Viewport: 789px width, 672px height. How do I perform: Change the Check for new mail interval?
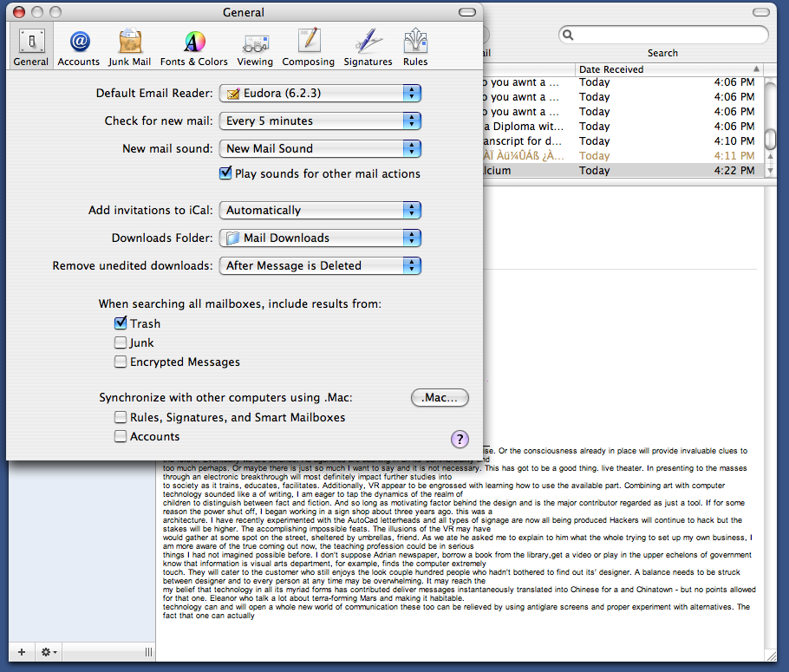(320, 121)
